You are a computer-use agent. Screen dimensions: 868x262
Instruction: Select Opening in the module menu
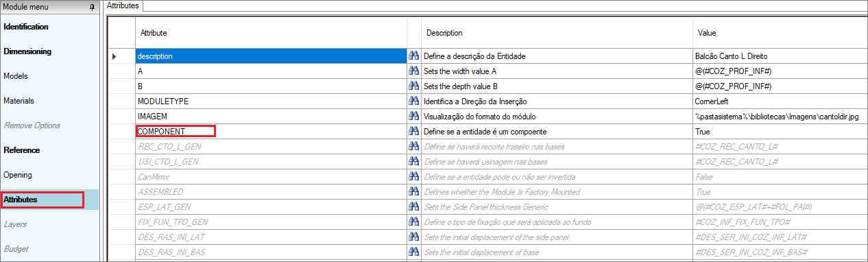pyautogui.click(x=18, y=175)
